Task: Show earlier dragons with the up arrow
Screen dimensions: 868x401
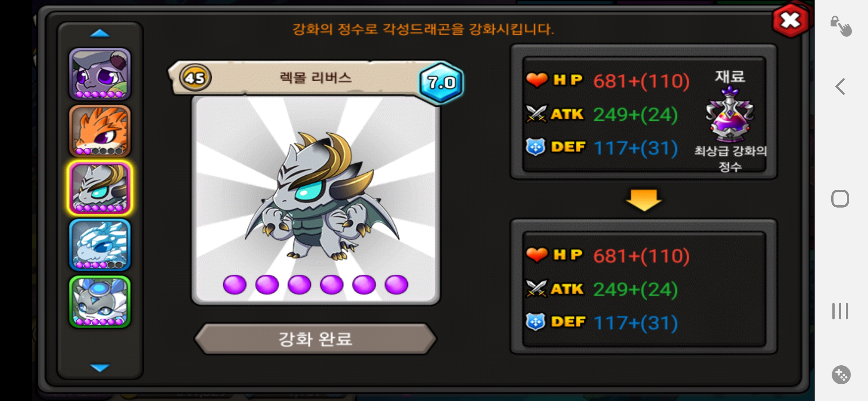Action: (x=100, y=33)
